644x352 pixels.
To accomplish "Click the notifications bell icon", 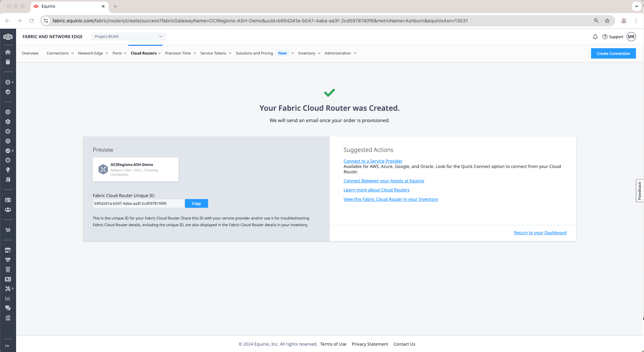I will (595, 37).
